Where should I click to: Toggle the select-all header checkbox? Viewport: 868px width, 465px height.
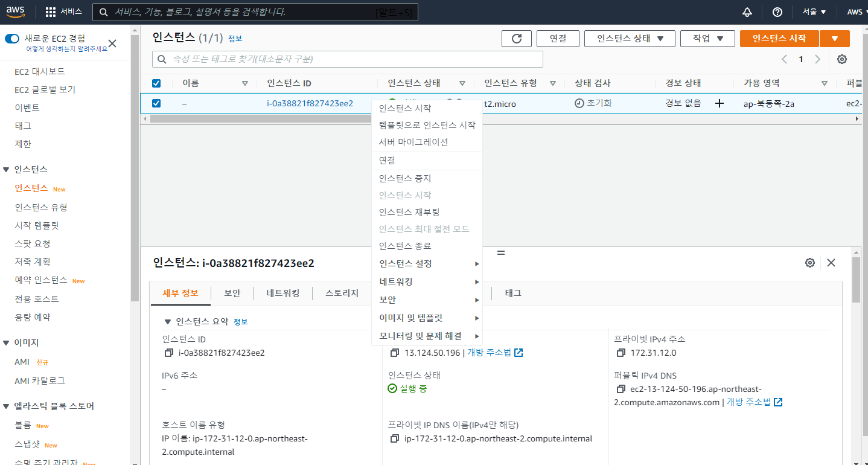[x=156, y=83]
